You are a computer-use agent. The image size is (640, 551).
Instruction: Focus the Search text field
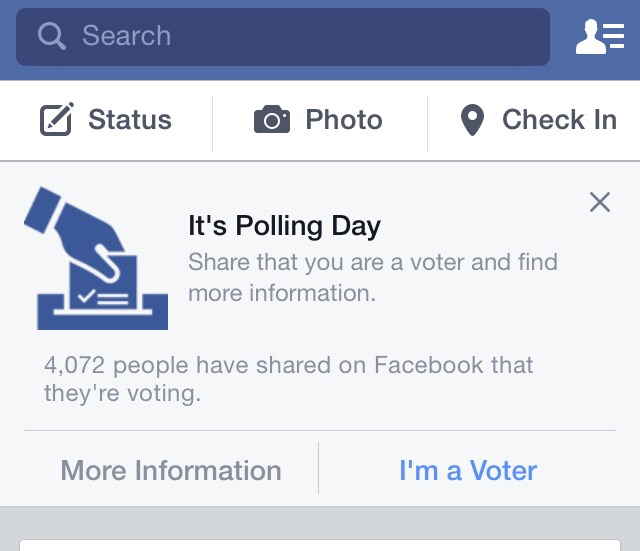coord(283,37)
